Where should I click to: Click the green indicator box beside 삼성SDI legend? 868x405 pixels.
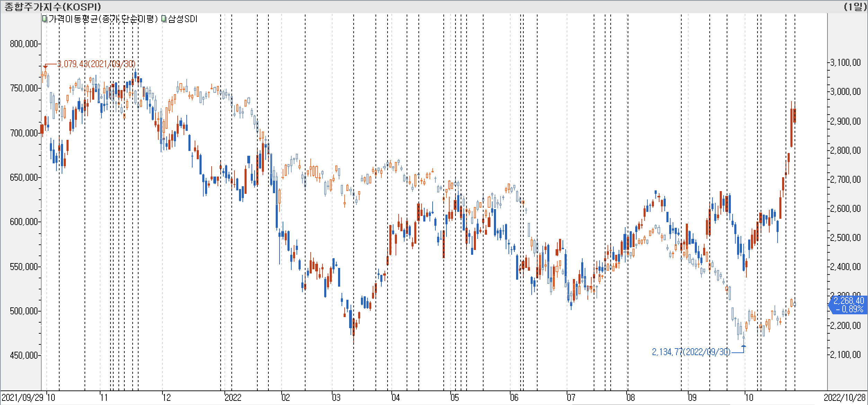point(164,19)
